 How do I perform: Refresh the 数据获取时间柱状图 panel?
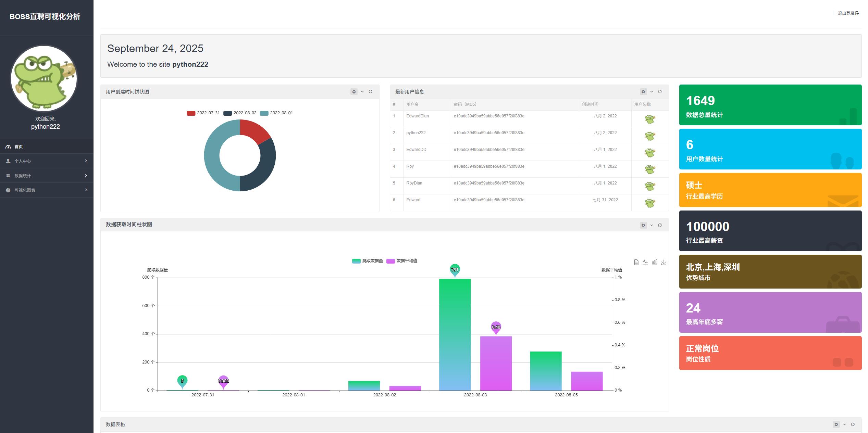(x=660, y=225)
